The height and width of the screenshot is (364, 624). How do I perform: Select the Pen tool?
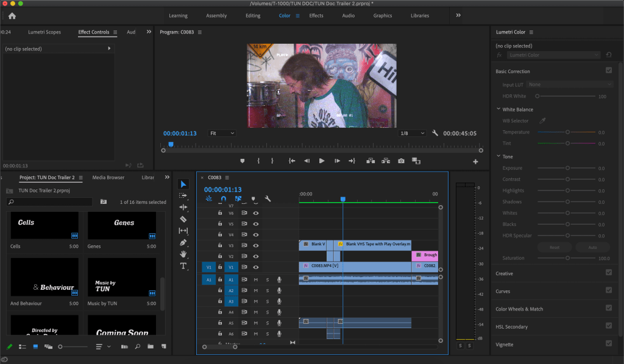[183, 242]
